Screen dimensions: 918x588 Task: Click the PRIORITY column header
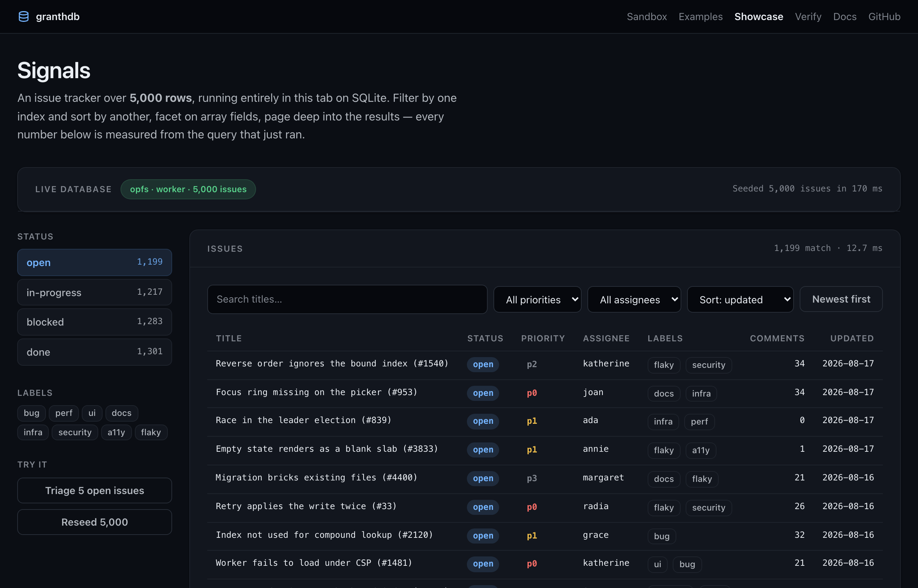pyautogui.click(x=543, y=338)
